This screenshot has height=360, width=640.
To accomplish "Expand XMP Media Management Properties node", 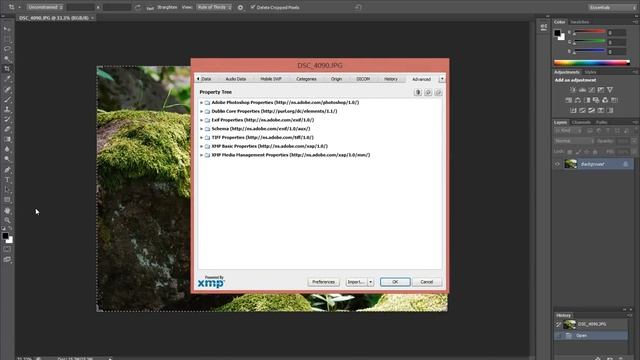I will coord(201,155).
